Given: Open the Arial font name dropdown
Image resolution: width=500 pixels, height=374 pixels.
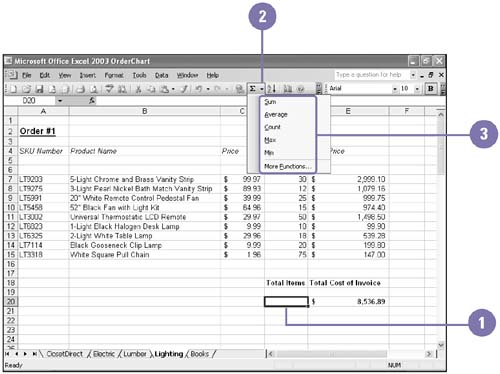Looking at the screenshot, I should (x=395, y=89).
